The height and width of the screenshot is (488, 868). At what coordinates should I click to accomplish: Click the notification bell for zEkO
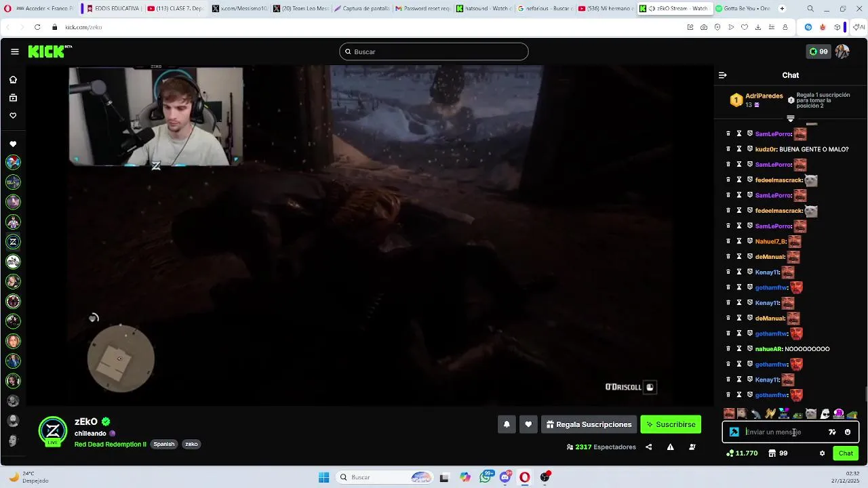(x=507, y=424)
